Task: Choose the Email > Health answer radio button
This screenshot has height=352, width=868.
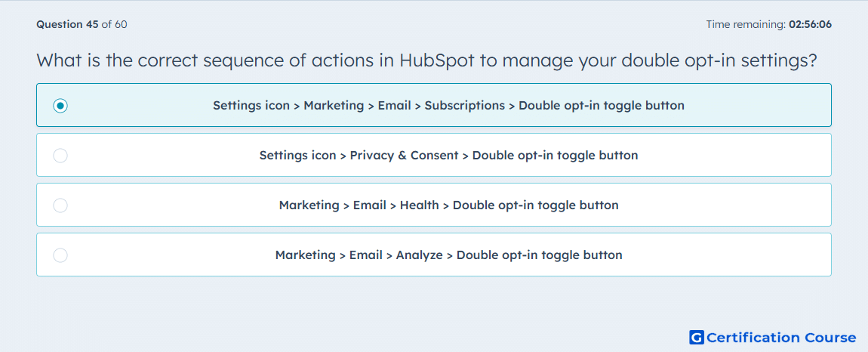Action: 60,205
